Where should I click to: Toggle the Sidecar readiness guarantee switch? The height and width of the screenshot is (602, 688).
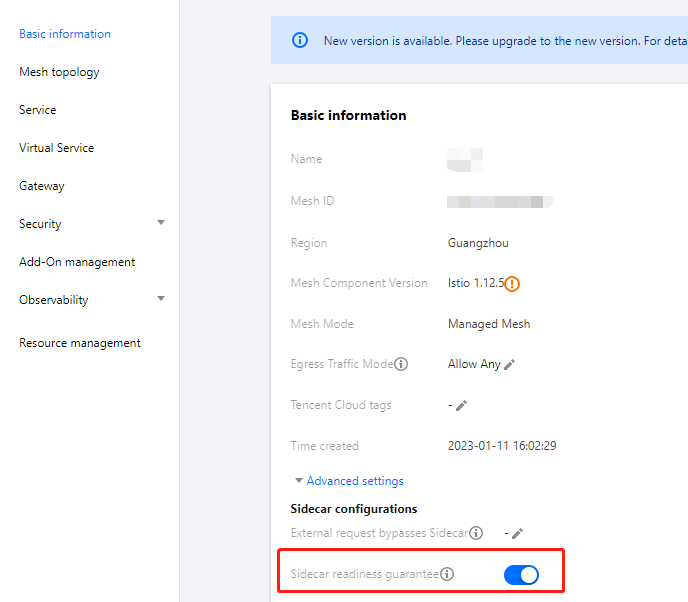(x=521, y=575)
